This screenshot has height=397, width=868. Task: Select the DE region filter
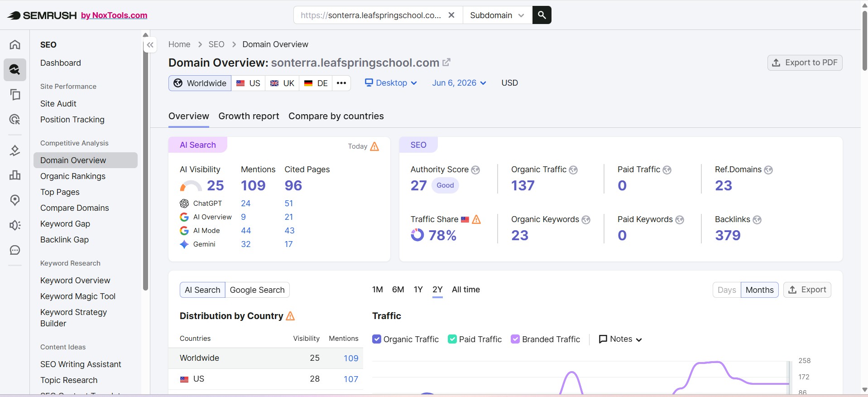[316, 83]
